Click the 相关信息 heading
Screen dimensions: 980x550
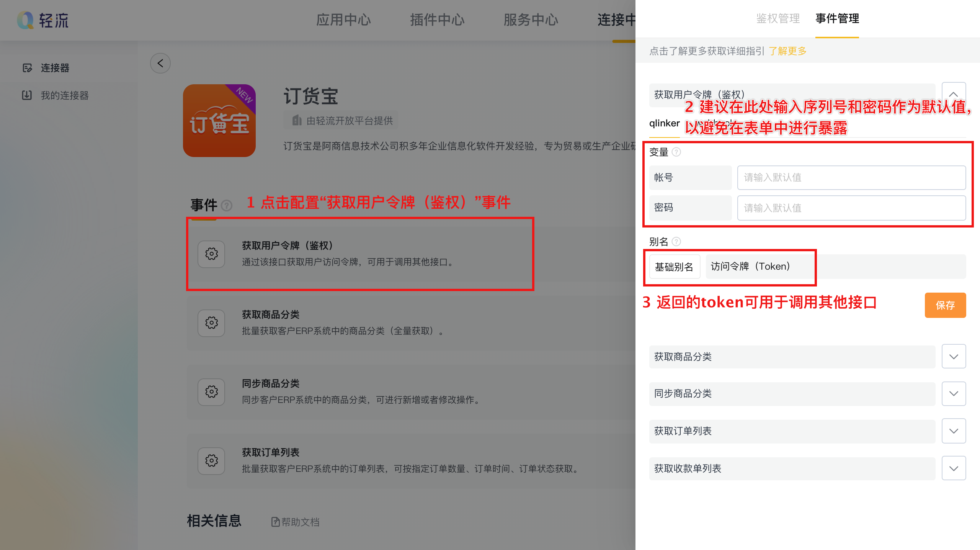click(214, 521)
